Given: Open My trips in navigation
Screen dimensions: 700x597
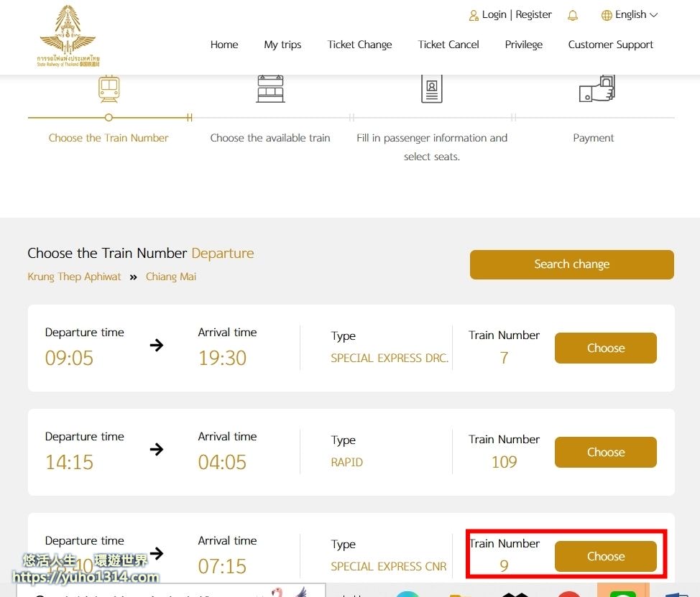Looking at the screenshot, I should click(282, 45).
